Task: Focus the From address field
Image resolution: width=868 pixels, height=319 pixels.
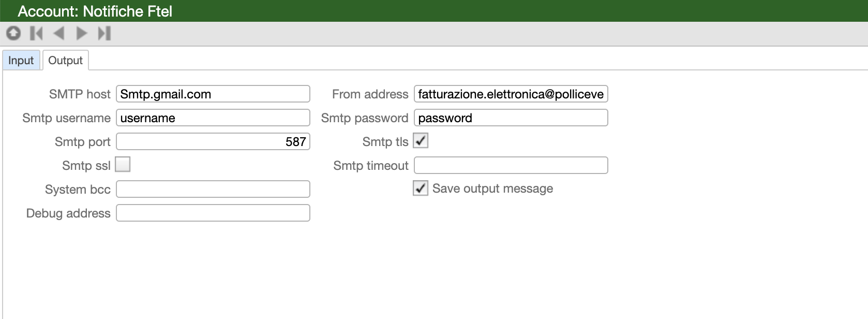Action: coord(511,94)
